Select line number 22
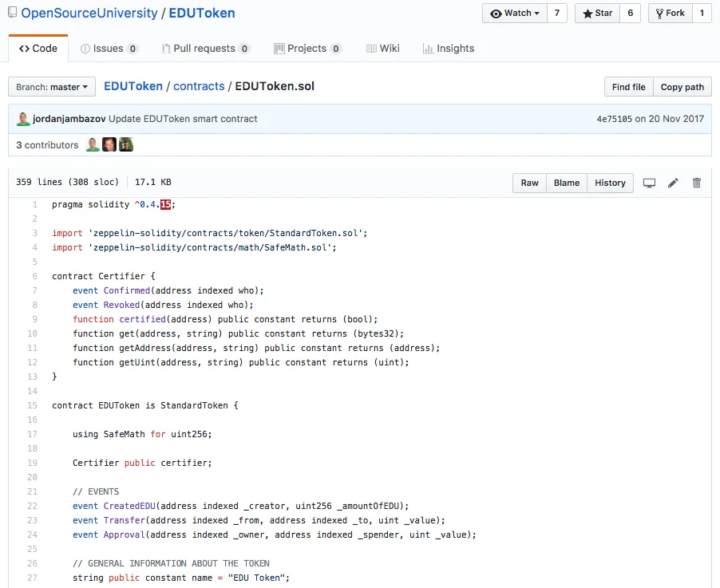720x588 pixels. coord(32,506)
